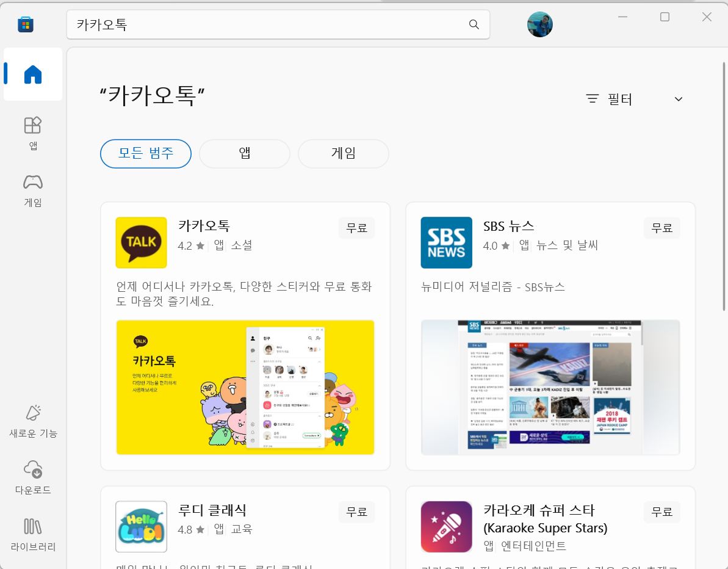Open the user profile avatar
Viewport: 728px width, 569px height.
540,24
